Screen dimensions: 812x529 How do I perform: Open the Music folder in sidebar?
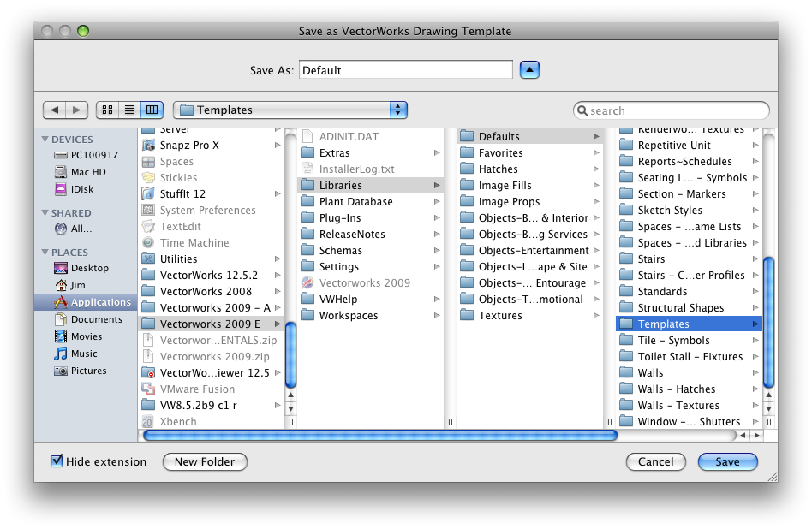pyautogui.click(x=84, y=354)
